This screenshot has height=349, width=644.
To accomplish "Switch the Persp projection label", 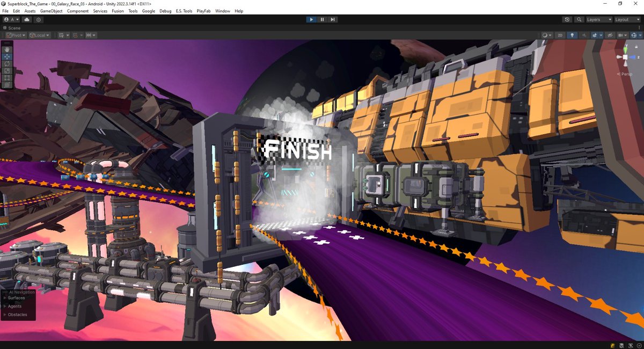I will [x=626, y=74].
